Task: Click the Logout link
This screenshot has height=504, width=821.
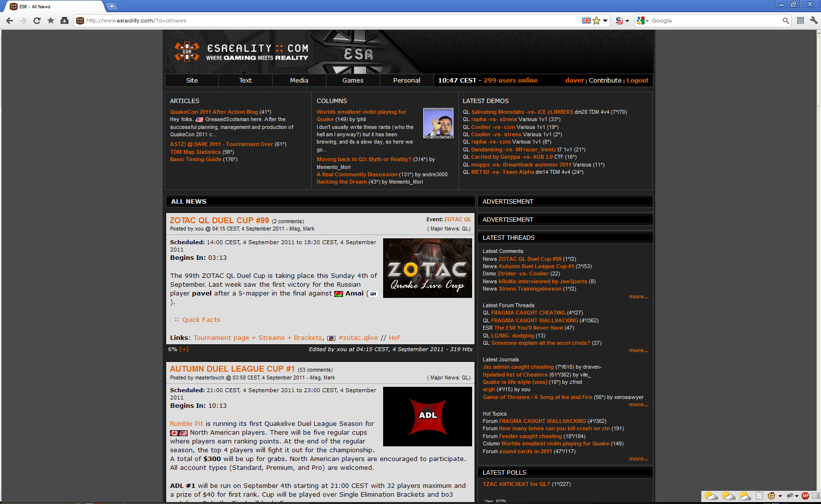Action: [x=637, y=80]
